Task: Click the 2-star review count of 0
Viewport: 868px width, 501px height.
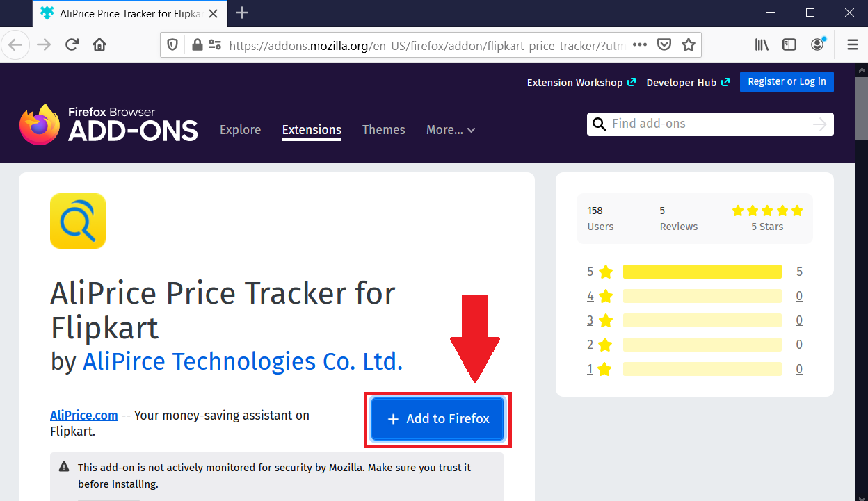Action: (799, 345)
